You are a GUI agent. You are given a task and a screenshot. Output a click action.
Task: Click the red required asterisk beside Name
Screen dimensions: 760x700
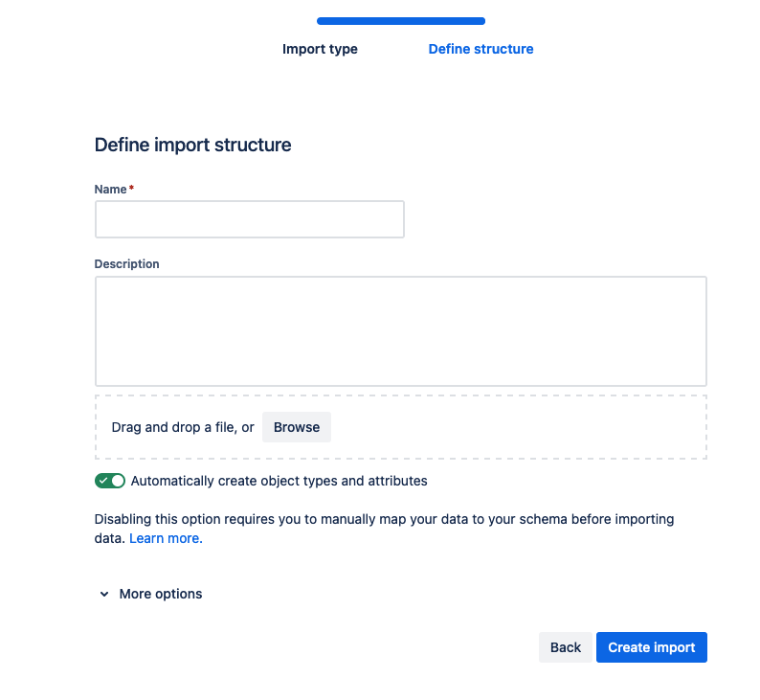(131, 188)
